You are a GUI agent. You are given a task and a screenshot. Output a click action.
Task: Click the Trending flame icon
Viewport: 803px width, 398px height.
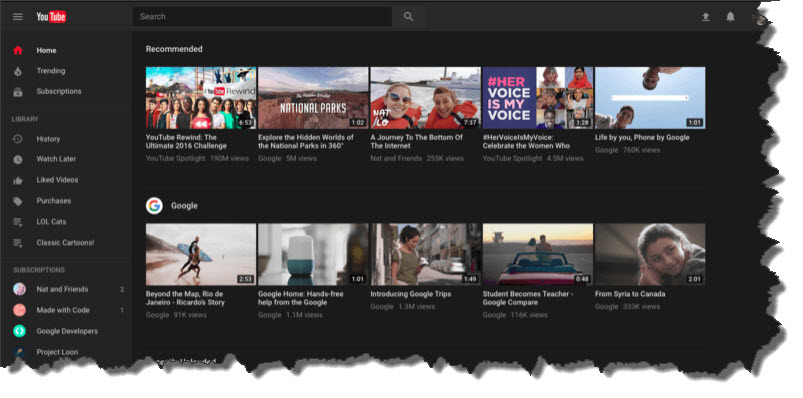tap(18, 71)
